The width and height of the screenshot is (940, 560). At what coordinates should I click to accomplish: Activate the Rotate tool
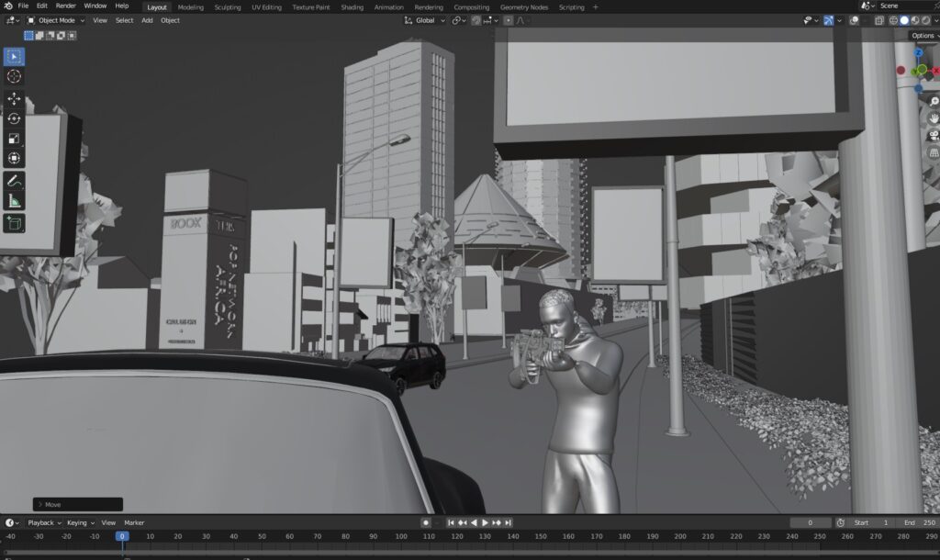pos(15,118)
